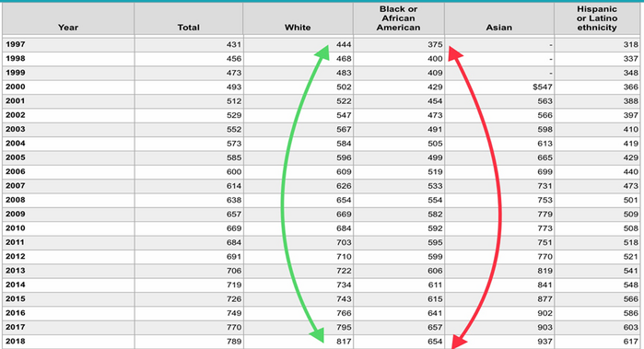
Task: Click the 2015 year row label
Action: tap(15, 299)
